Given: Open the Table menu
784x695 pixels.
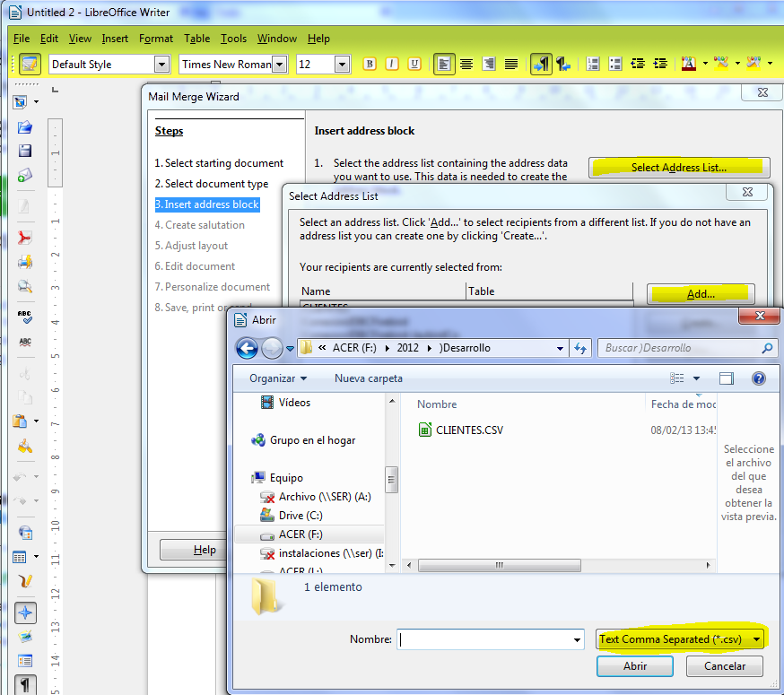Looking at the screenshot, I should pyautogui.click(x=197, y=39).
